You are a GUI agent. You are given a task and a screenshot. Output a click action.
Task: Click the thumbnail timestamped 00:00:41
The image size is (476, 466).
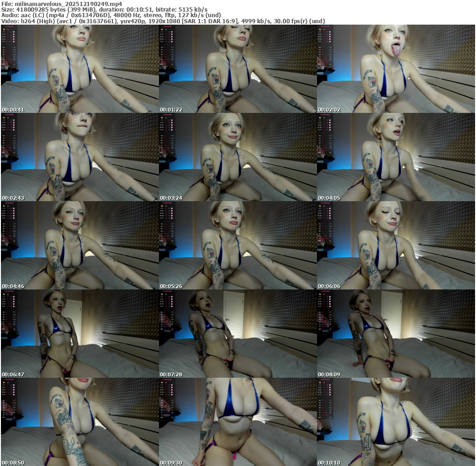[79, 68]
